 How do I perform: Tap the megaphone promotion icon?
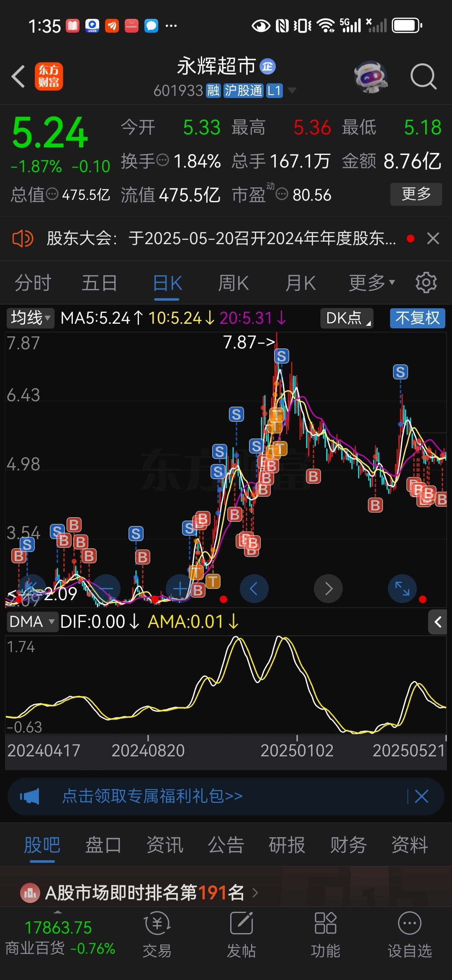[x=29, y=796]
